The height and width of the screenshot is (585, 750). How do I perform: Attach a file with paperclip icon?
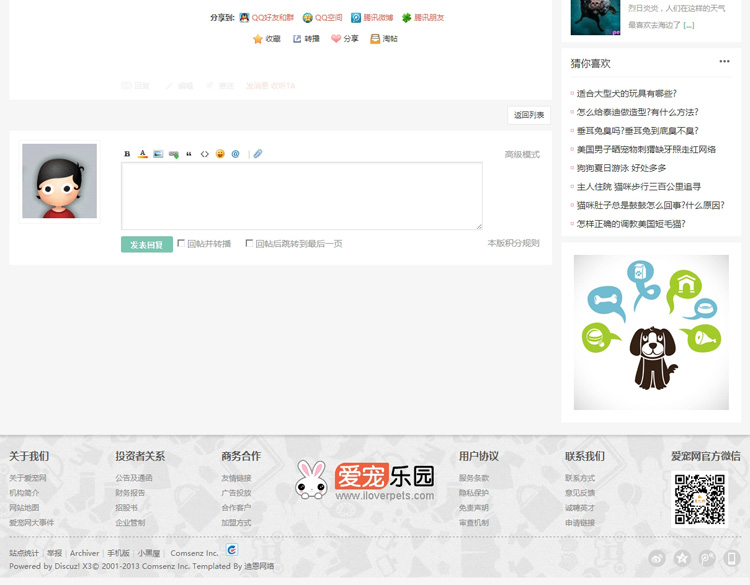pos(258,154)
